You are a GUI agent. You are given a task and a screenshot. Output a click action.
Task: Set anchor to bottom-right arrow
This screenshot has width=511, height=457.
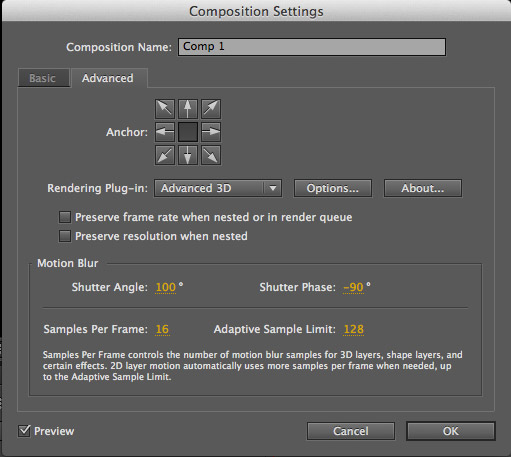[x=211, y=155]
